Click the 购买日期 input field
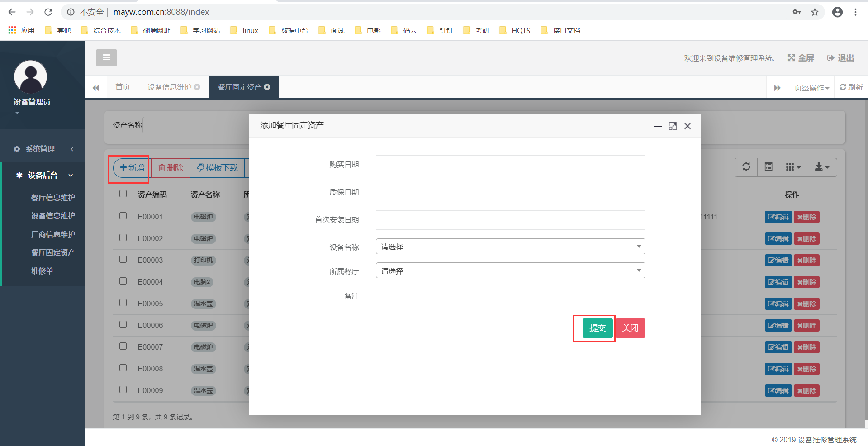Viewport: 868px width, 446px height. [510, 165]
